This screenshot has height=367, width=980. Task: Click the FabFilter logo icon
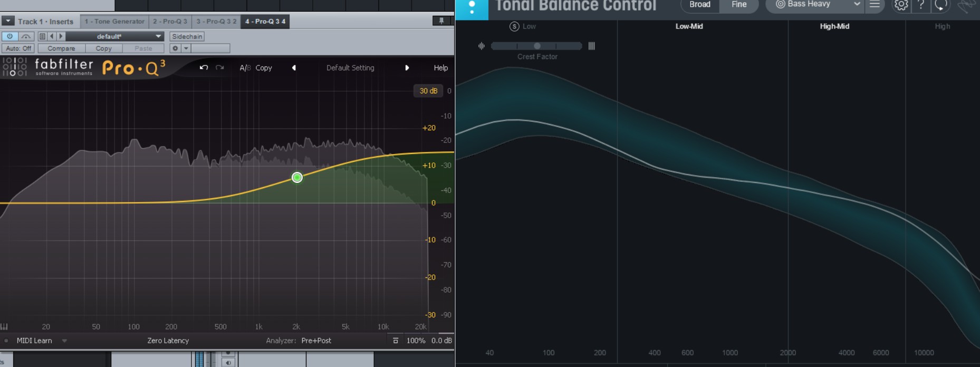click(15, 67)
